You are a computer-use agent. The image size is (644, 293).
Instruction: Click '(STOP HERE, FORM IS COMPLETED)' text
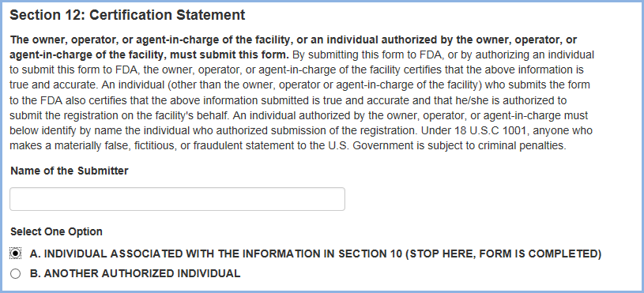click(x=503, y=254)
